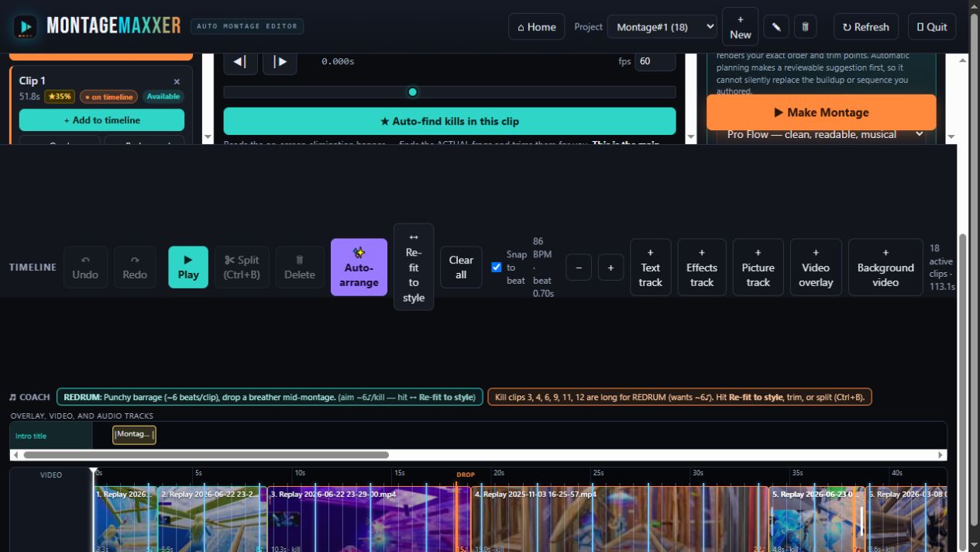
Task: Step forward one frame
Action: click(280, 61)
